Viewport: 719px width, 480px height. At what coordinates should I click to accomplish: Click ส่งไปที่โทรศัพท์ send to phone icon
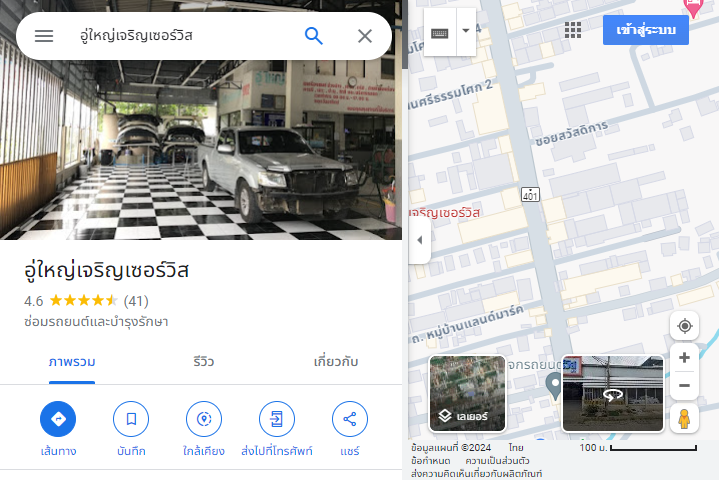coord(277,419)
